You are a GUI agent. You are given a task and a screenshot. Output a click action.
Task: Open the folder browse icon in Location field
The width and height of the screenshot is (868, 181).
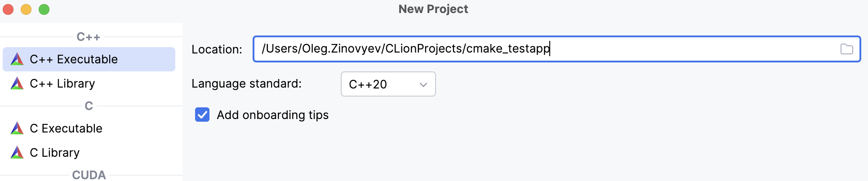coord(846,49)
